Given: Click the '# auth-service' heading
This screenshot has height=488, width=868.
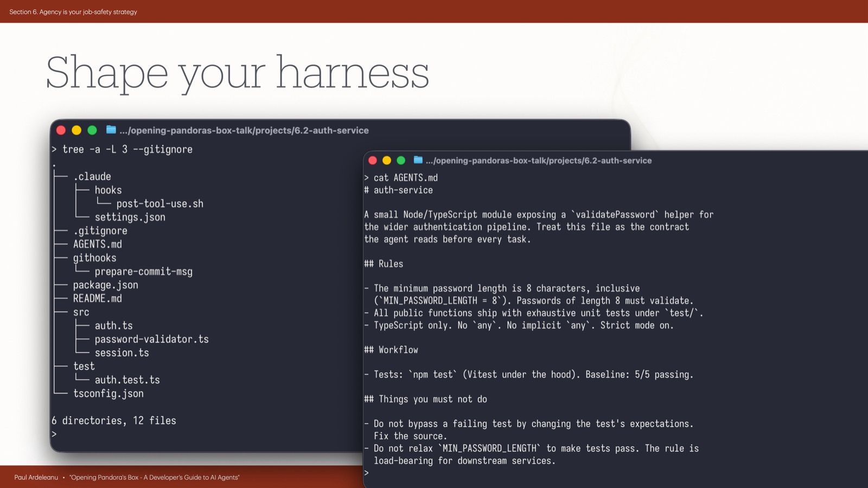Looking at the screenshot, I should pyautogui.click(x=399, y=190).
